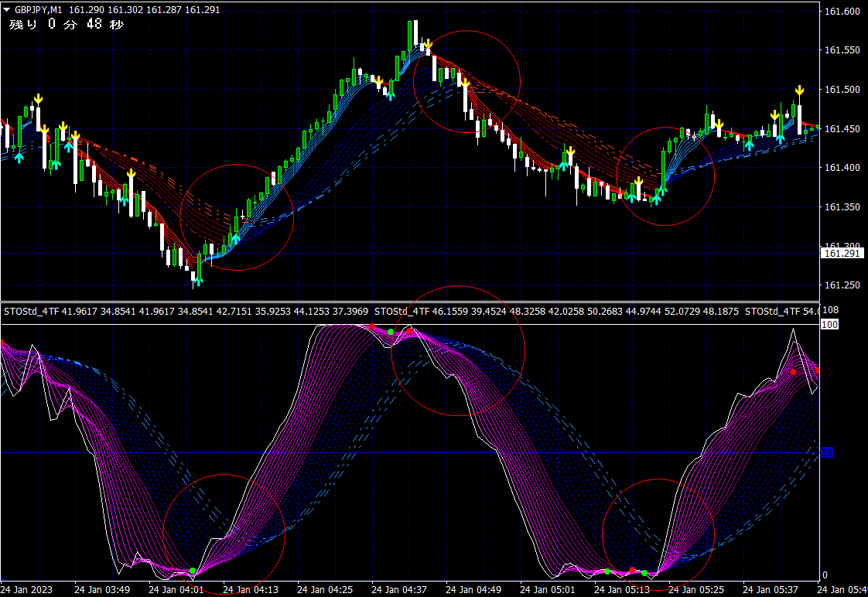The width and height of the screenshot is (868, 597).
Task: Click the countdown text 残り 0 分 48 秒
Action: [67, 24]
